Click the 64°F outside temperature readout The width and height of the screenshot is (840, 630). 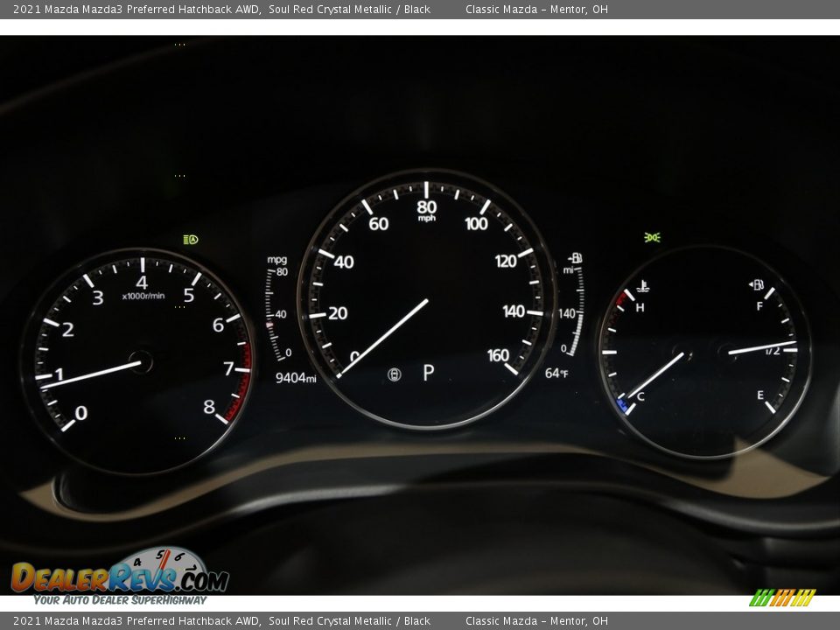tap(556, 374)
